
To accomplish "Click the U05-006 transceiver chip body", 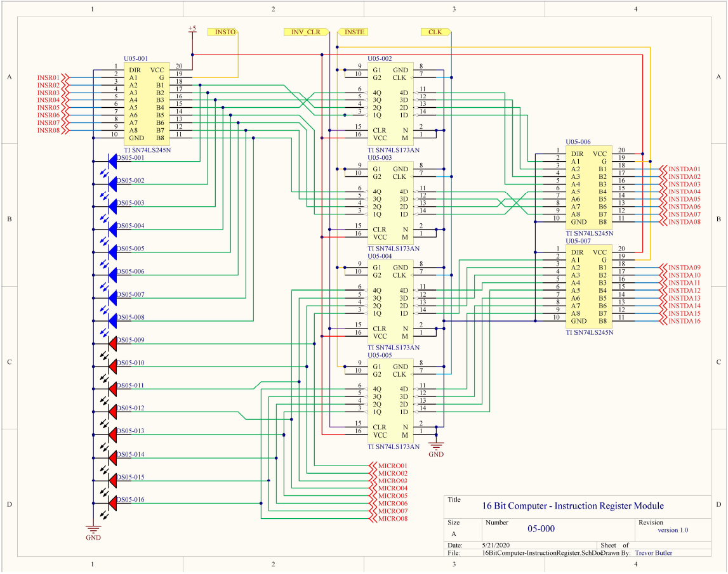I will [589, 188].
